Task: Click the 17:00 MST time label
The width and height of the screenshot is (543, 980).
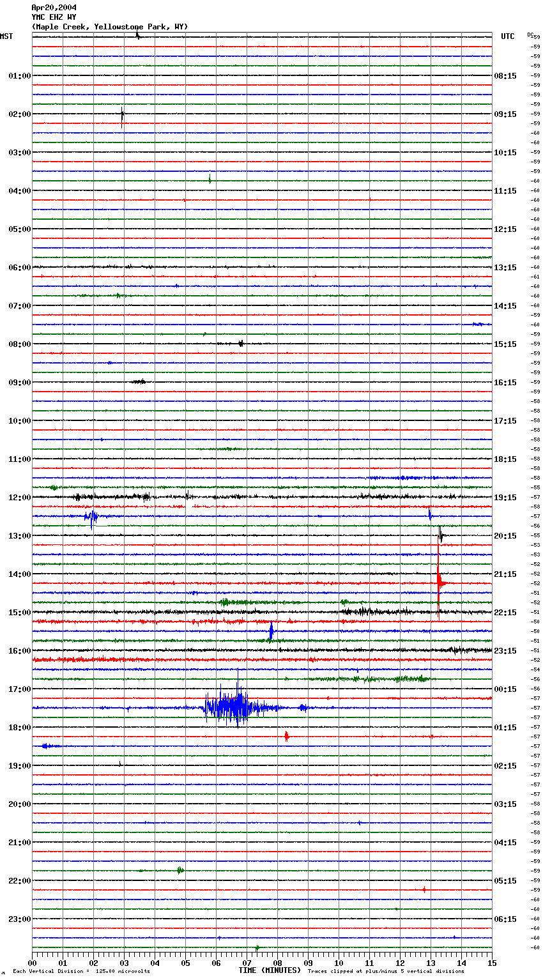Action: coord(20,689)
